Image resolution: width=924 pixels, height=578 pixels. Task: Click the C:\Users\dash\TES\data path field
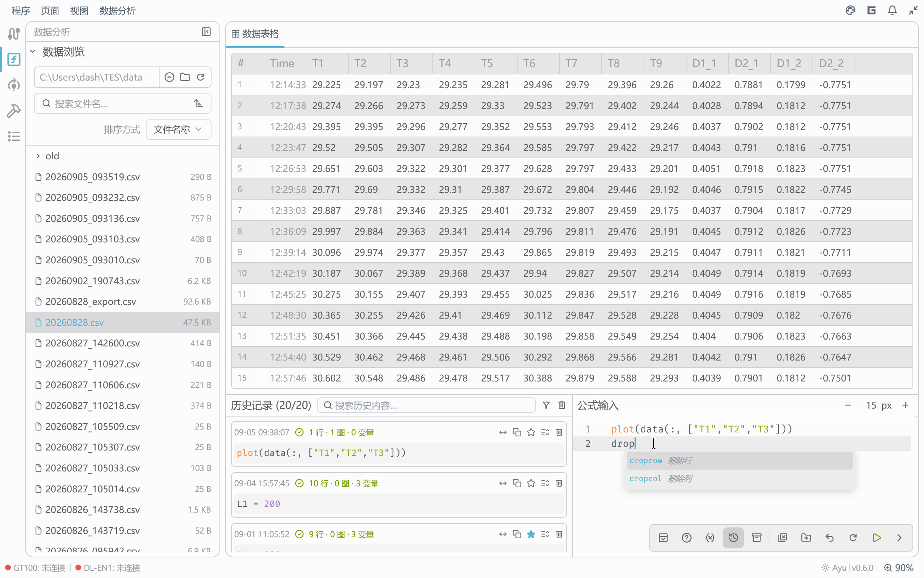(x=97, y=77)
